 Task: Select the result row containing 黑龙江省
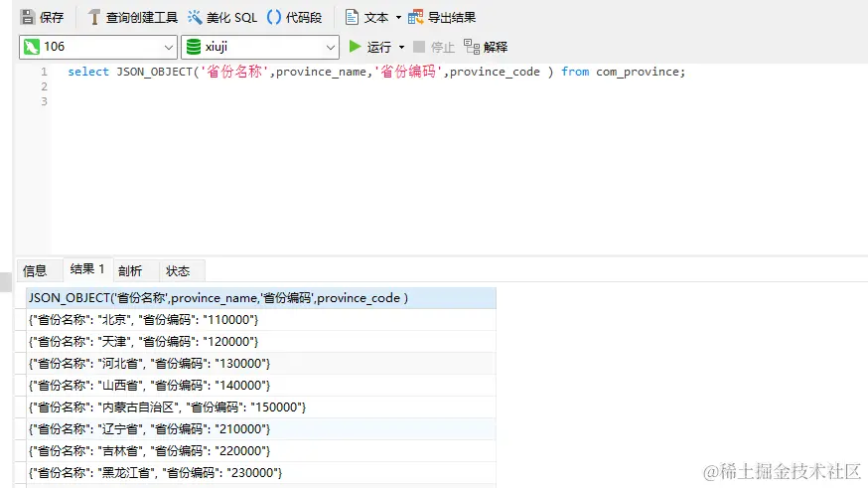click(261, 473)
